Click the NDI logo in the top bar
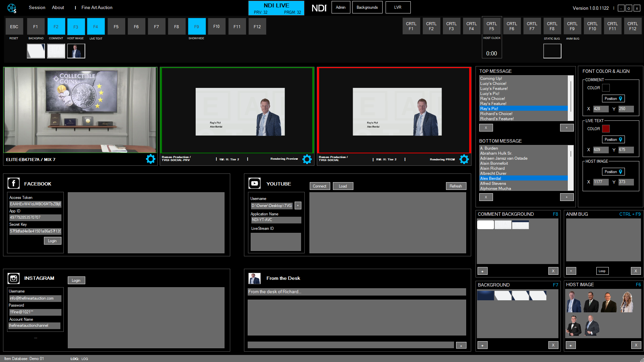 [x=318, y=7]
